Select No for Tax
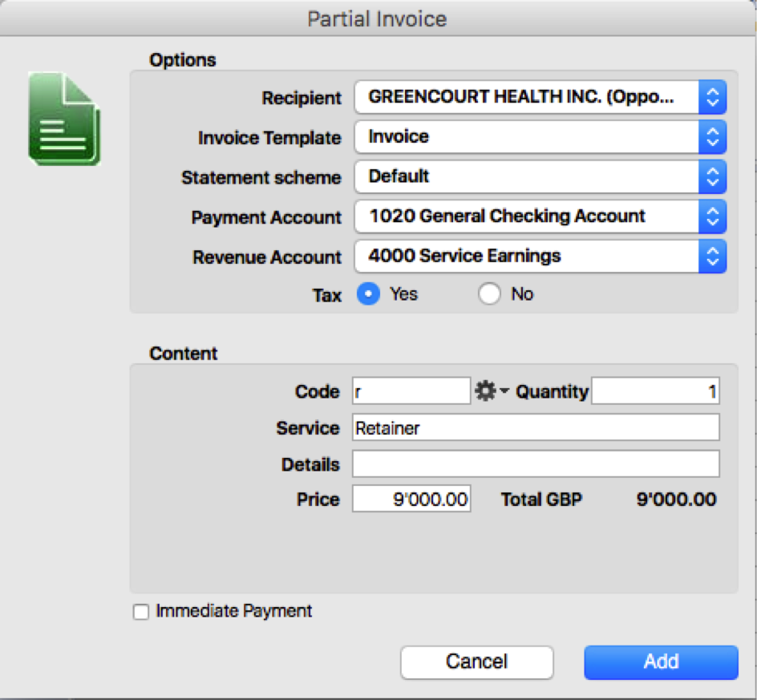757x700 pixels. (489, 294)
